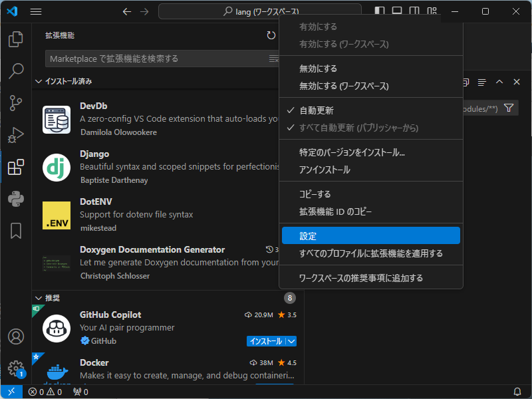Refresh the extensions list

(x=271, y=35)
